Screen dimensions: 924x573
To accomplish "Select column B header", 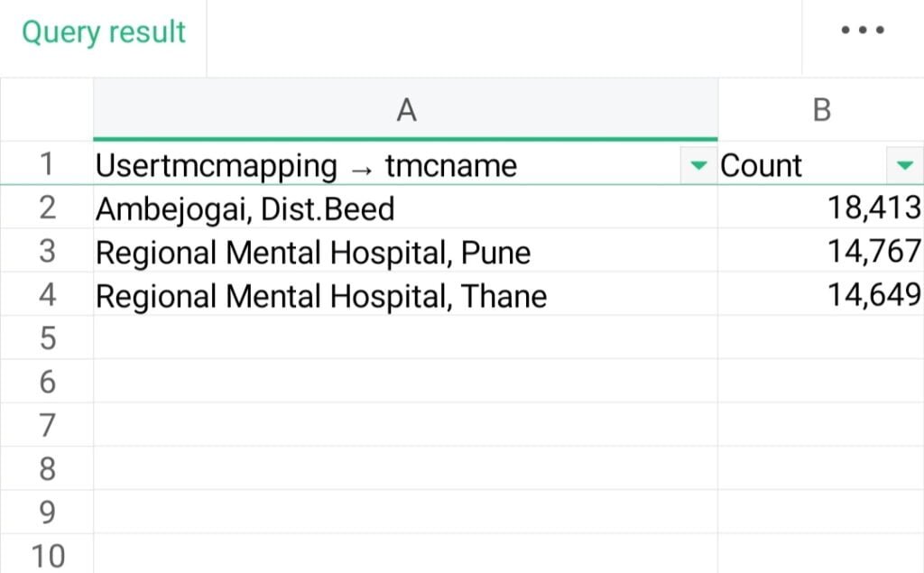I will point(821,110).
